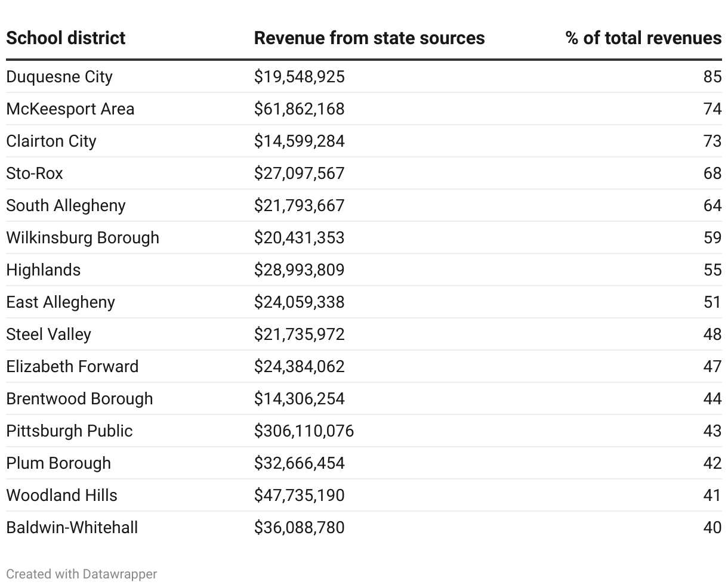
Task: Click Pittsburgh Public revenue value $306,110,076
Action: point(304,431)
